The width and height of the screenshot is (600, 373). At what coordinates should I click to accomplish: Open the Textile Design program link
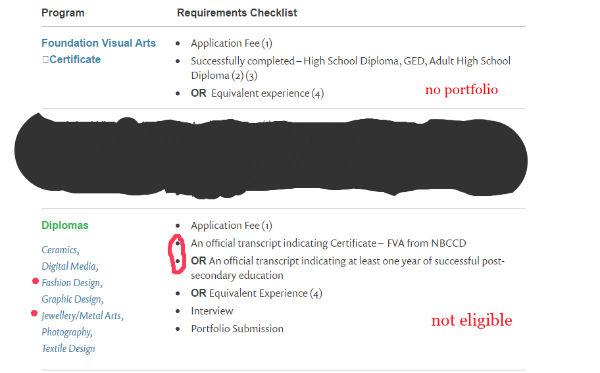pyautogui.click(x=68, y=349)
